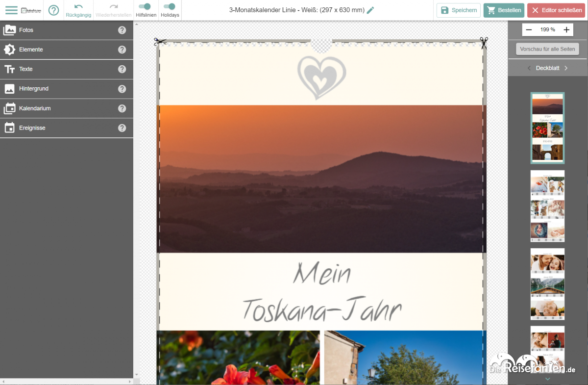Viewport: 588px width, 385px height.
Task: Go to previous page before Deckblatt
Action: click(x=529, y=68)
